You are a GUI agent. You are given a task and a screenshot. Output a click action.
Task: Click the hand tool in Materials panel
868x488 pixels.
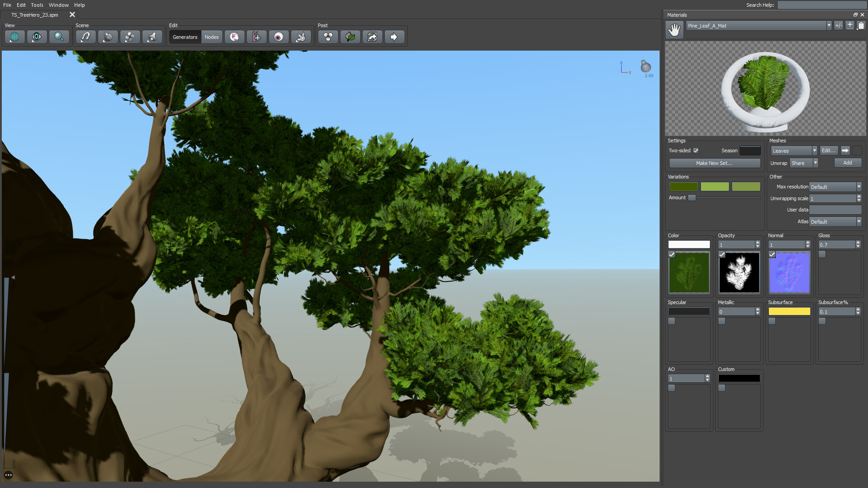tap(674, 30)
